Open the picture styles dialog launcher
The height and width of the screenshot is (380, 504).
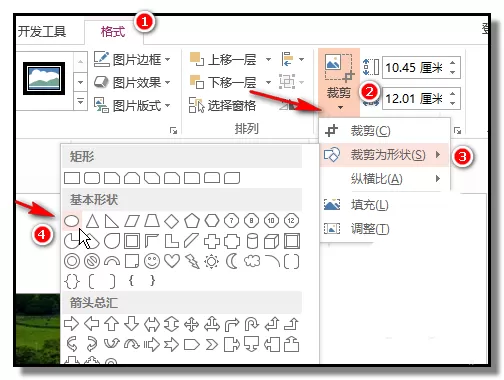coord(173,130)
